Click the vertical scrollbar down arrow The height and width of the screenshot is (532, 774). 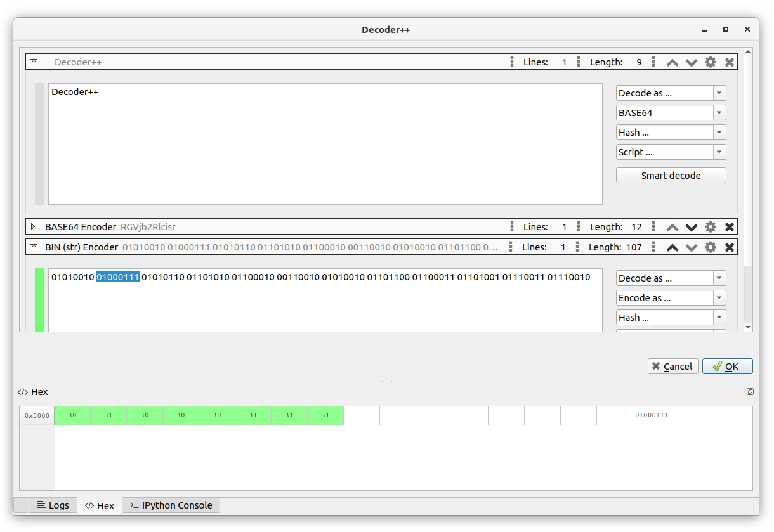tap(748, 327)
